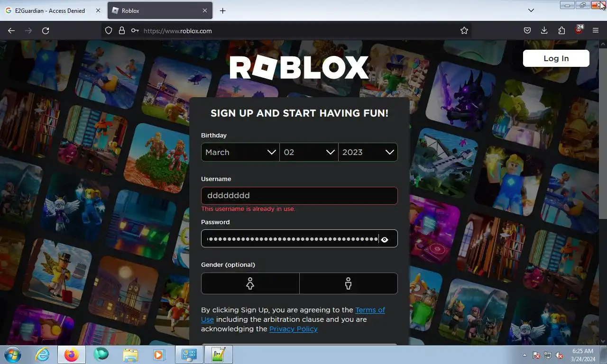Open the tracking protection shield icon

[109, 30]
